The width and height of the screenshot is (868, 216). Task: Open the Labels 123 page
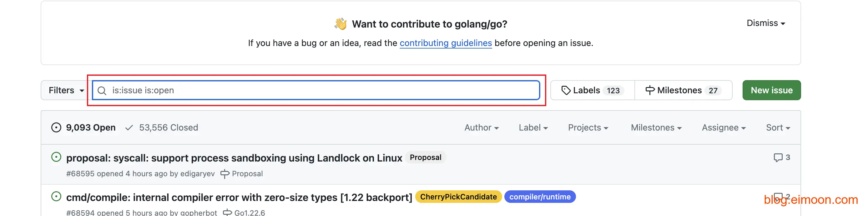click(x=592, y=90)
